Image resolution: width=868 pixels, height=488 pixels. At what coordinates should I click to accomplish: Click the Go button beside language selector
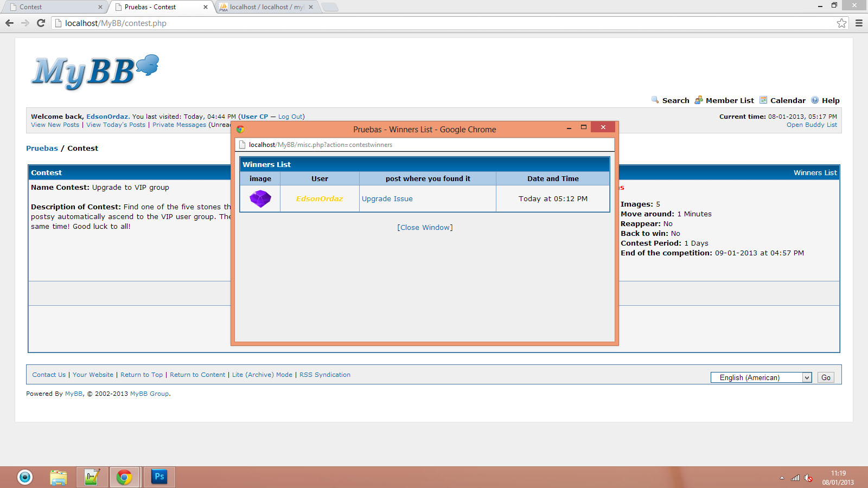pyautogui.click(x=826, y=377)
